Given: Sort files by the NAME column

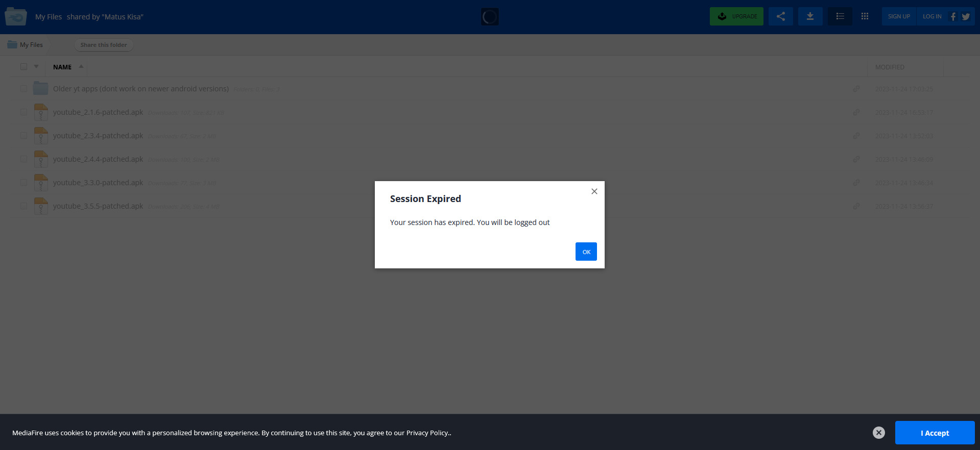Looking at the screenshot, I should tap(62, 67).
